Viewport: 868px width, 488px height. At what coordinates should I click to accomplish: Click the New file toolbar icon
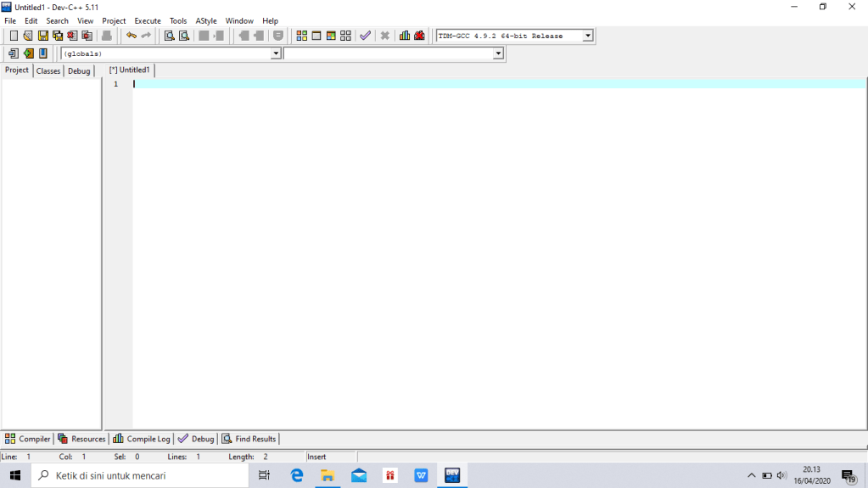pos(14,36)
